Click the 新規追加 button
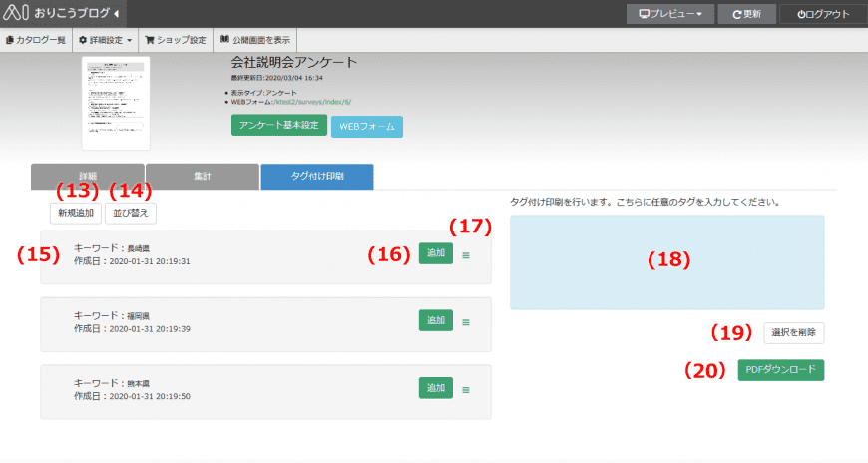Image resolution: width=868 pixels, height=463 pixels. (76, 213)
